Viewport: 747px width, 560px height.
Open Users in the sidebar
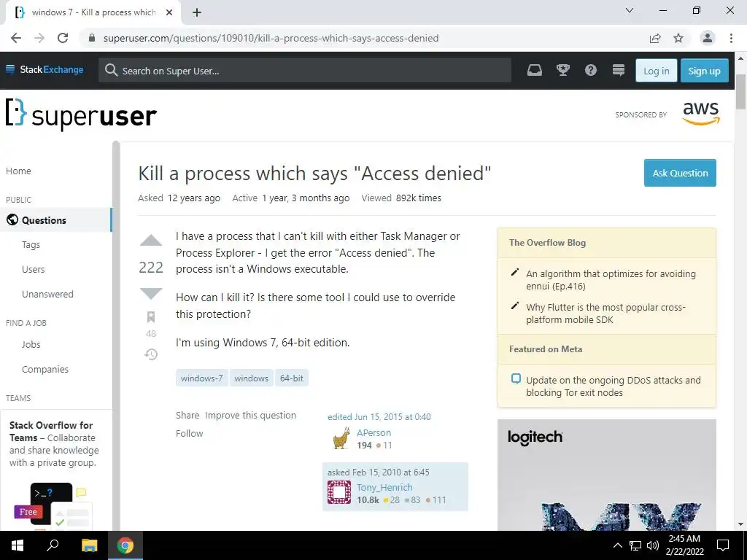point(33,269)
